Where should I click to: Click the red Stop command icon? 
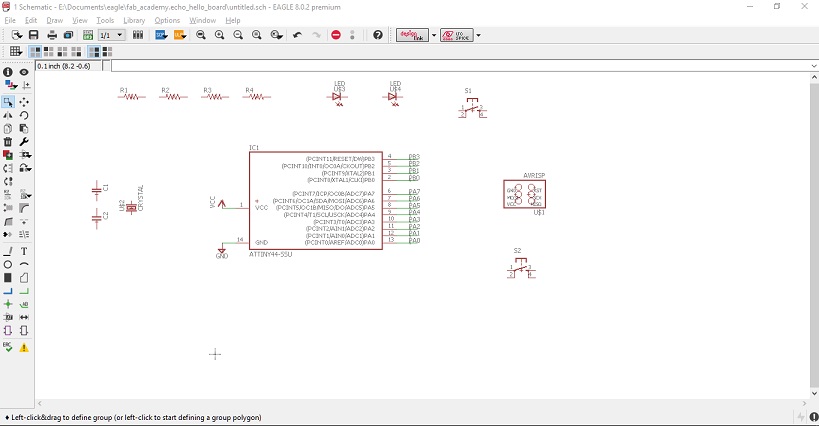[336, 35]
